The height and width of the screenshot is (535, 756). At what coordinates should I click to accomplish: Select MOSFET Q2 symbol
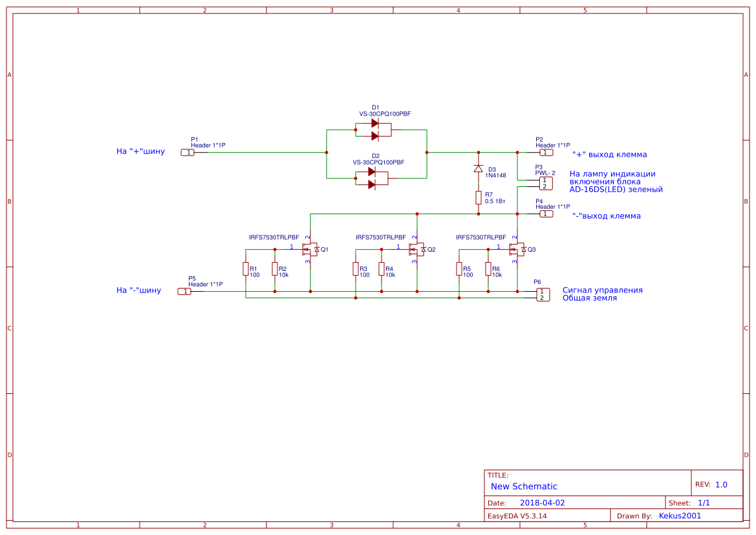point(416,248)
